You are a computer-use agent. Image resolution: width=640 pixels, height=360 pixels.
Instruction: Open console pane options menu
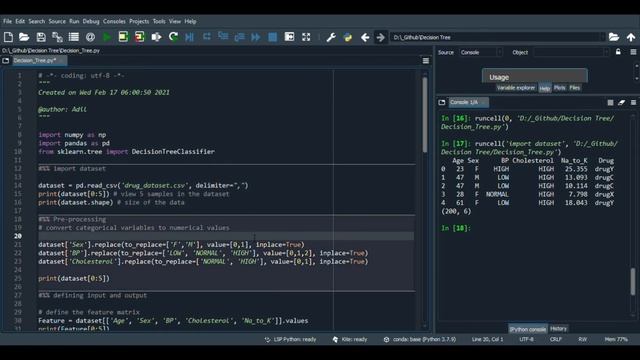pyautogui.click(x=633, y=102)
